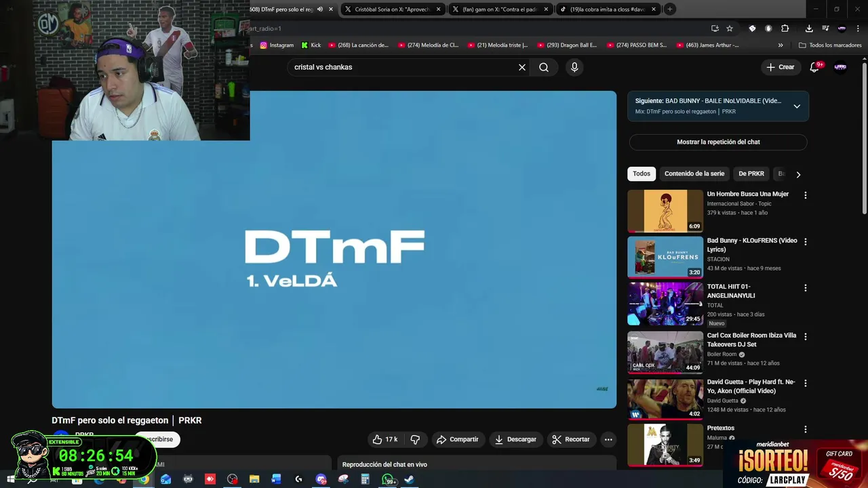Viewport: 868px width, 488px height.
Task: Bookmark this page with star icon
Action: 730,28
